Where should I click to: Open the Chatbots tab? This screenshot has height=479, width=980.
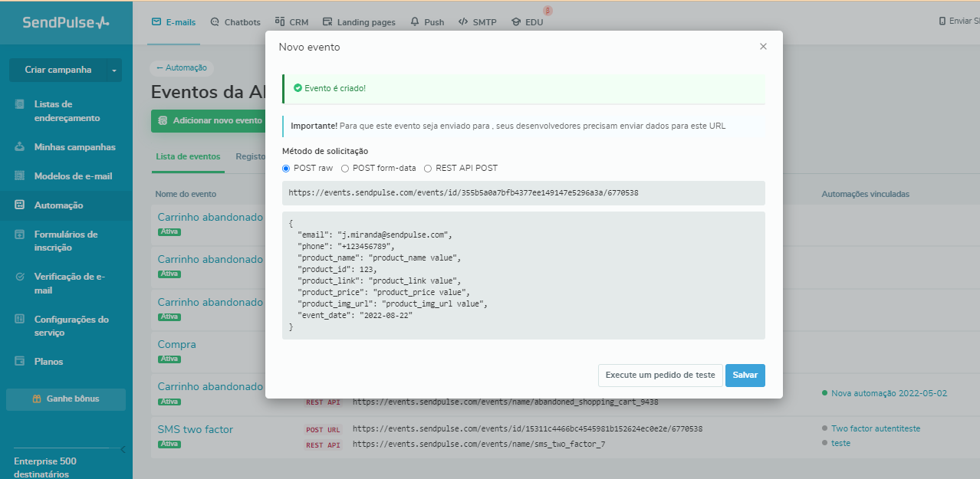point(235,22)
